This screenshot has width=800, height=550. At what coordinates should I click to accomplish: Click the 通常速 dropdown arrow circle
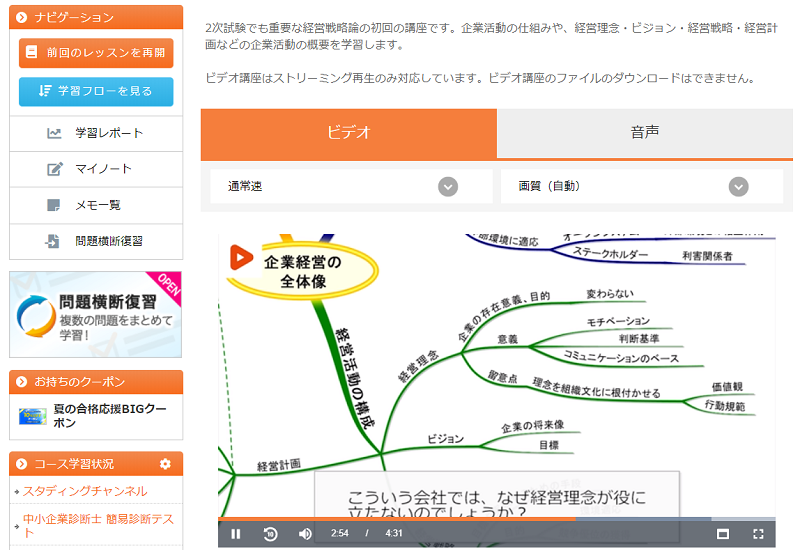click(448, 187)
